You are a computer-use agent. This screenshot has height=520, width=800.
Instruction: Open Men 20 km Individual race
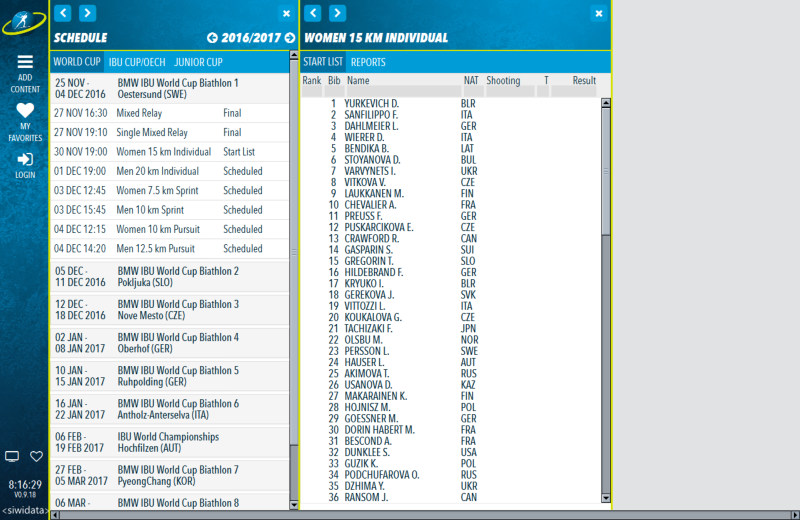click(x=164, y=171)
